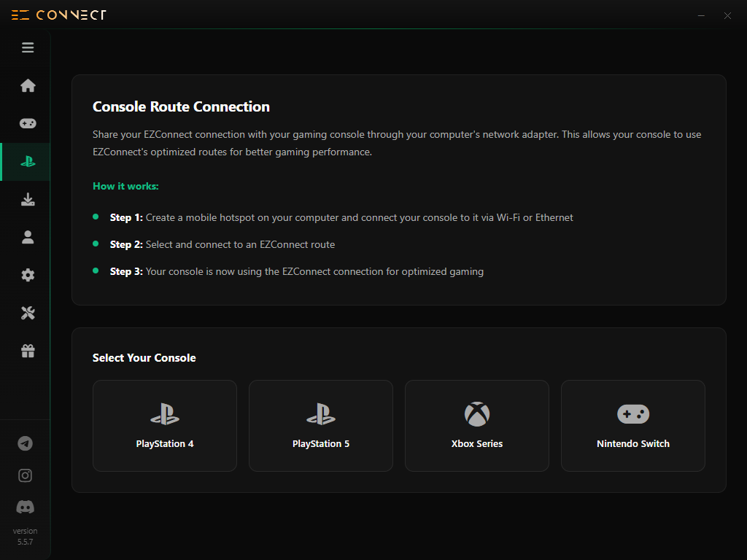Click the 'Select Your Console' heading
Screen dimensions: 747x560
click(x=144, y=358)
